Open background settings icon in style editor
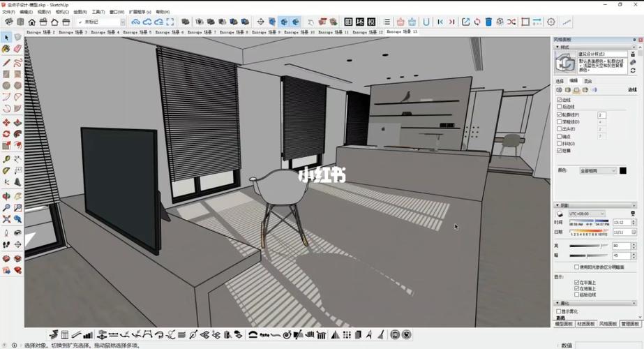This screenshot has width=644, height=349. pyautogui.click(x=576, y=89)
